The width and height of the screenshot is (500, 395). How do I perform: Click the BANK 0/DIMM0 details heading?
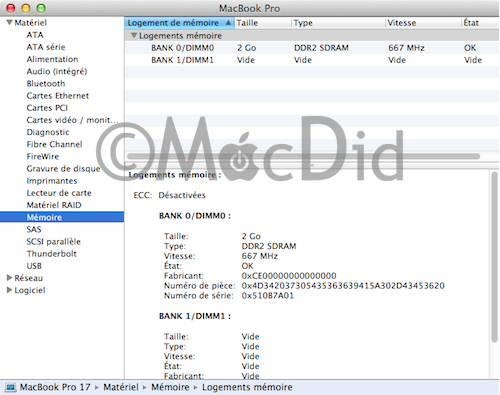coord(195,216)
